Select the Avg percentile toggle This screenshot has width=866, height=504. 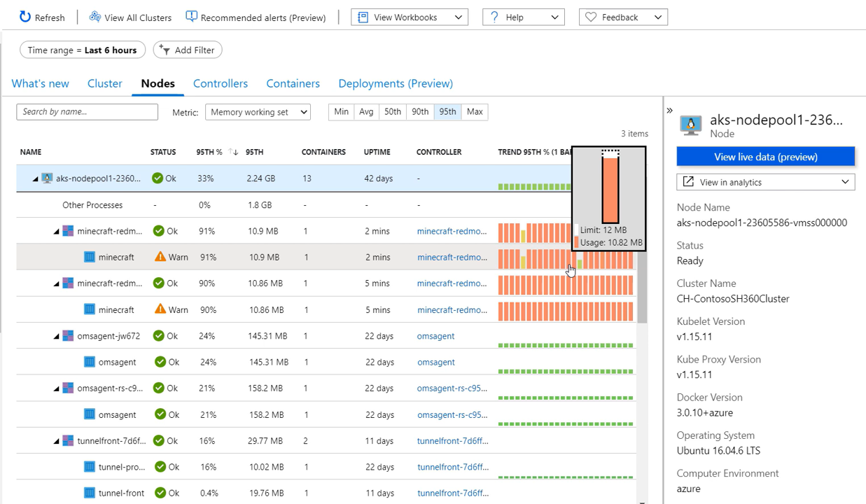tap(366, 112)
